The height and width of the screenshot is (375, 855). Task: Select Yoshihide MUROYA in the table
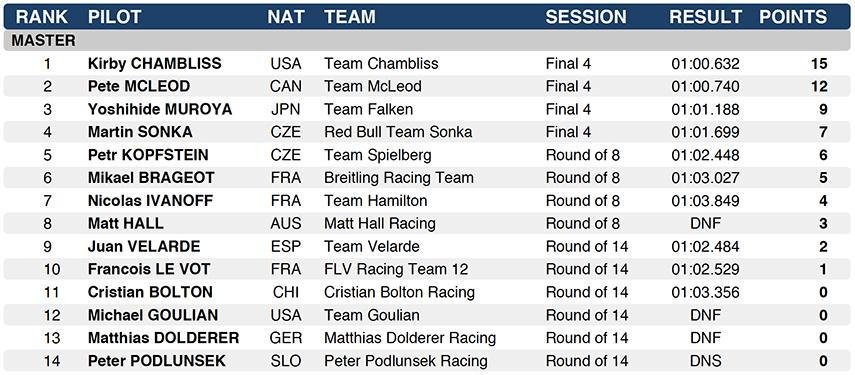(160, 110)
